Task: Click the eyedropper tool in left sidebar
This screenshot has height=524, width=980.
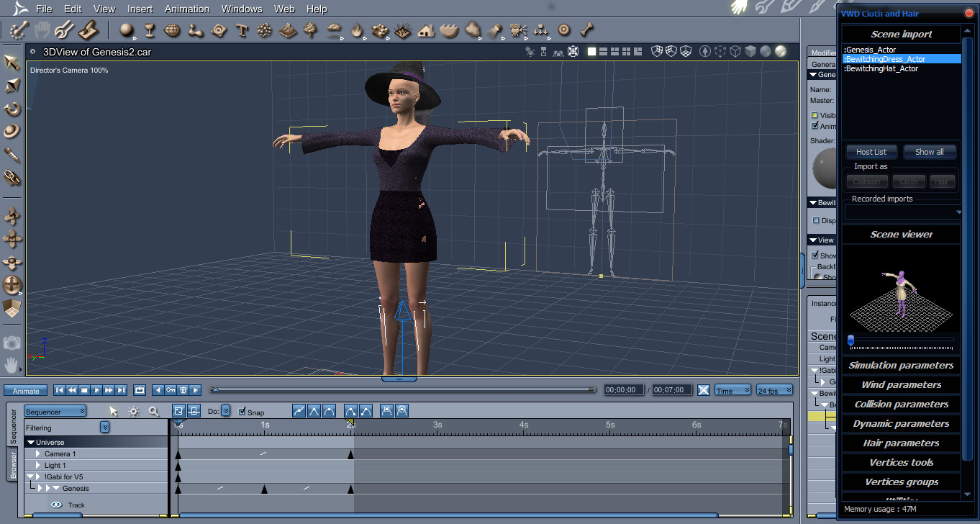Action: coord(12,154)
